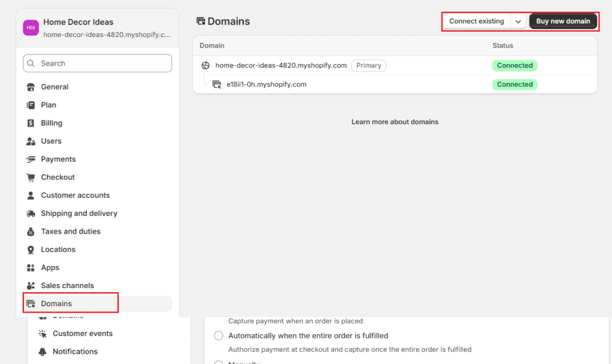Click the Notifications bell icon

click(42, 351)
